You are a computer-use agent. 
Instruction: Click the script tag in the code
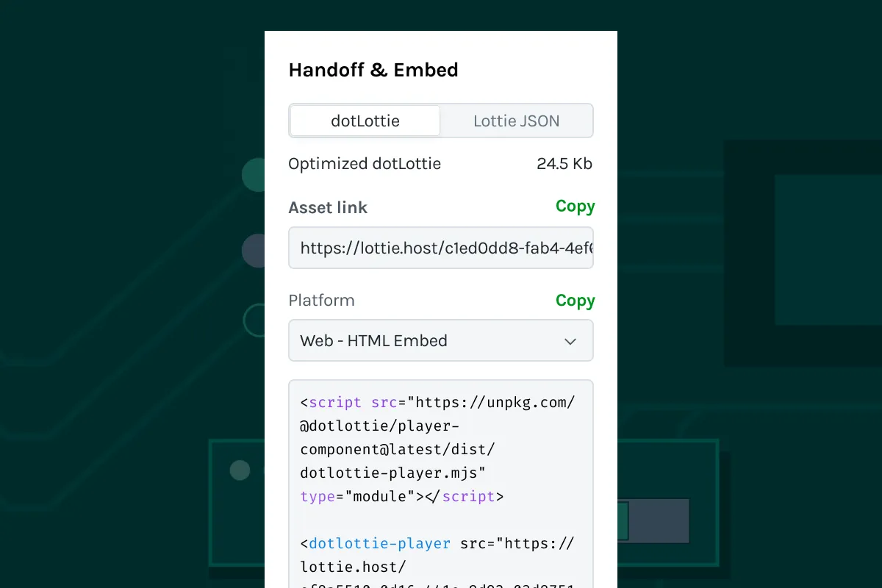[x=334, y=402]
